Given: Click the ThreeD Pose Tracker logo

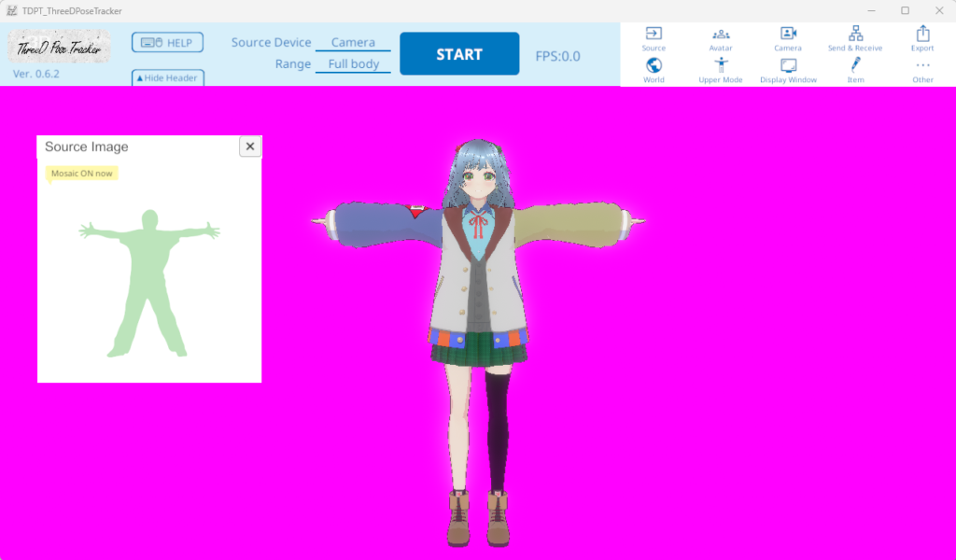Looking at the screenshot, I should 59,47.
